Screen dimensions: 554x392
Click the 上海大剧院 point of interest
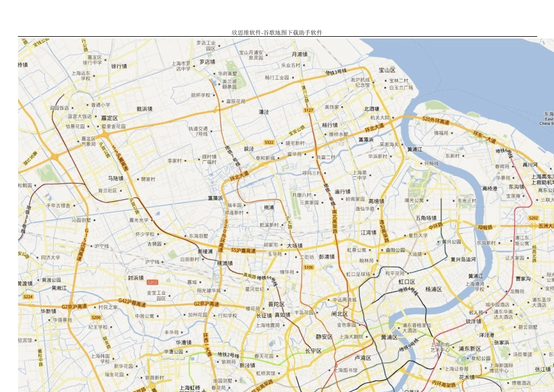coord(351,337)
